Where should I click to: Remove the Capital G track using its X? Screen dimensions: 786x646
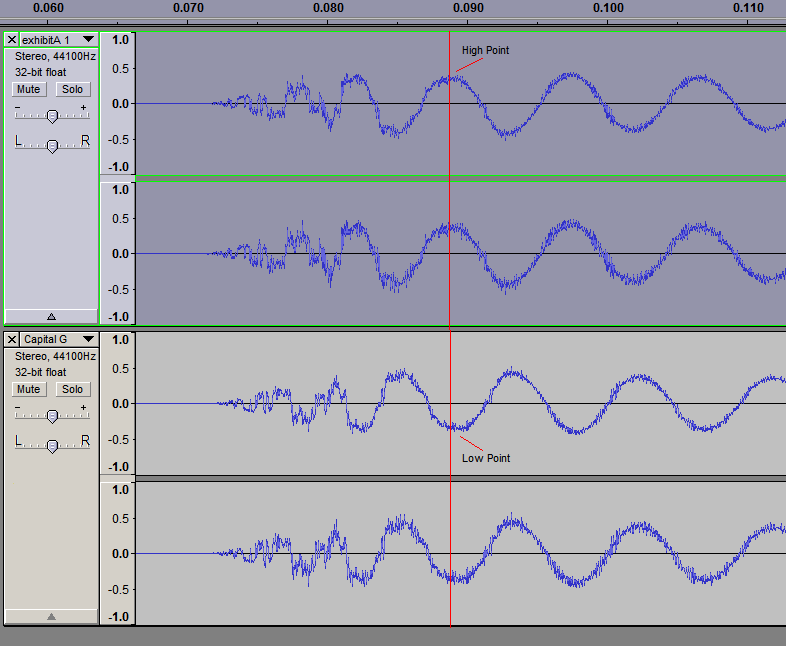click(11, 340)
